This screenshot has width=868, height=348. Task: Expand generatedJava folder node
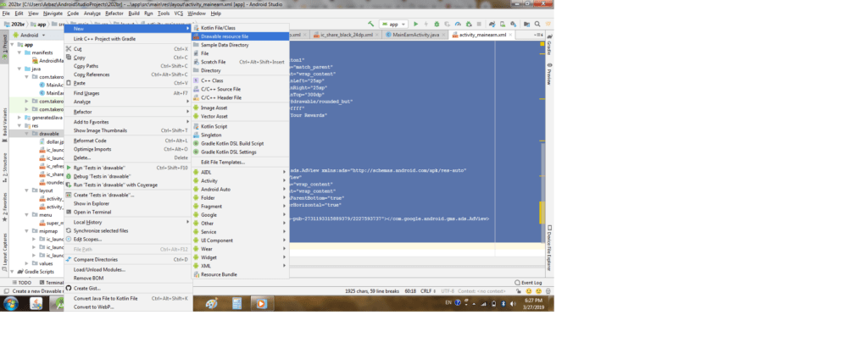(x=20, y=118)
